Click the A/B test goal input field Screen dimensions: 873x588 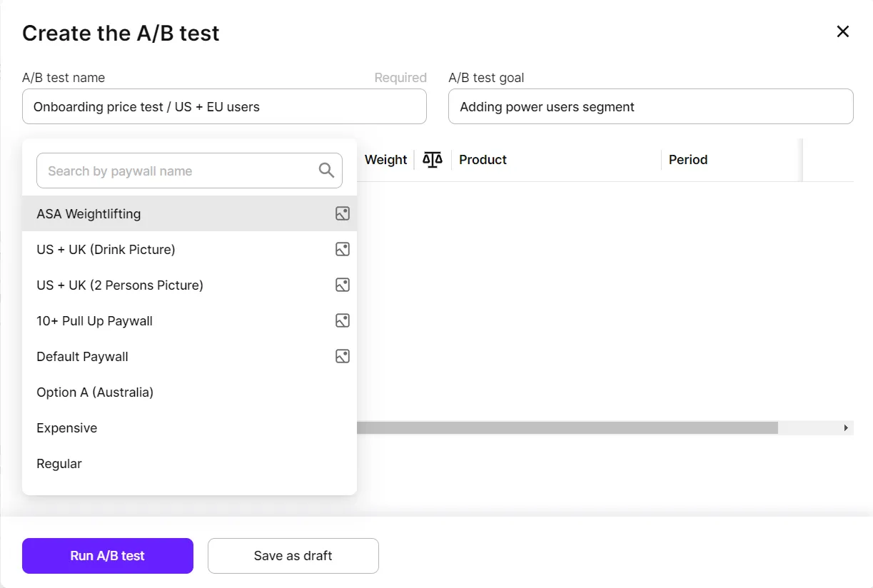pos(650,107)
